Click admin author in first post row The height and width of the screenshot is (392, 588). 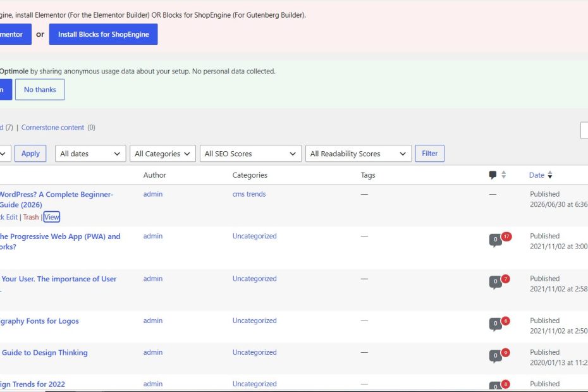153,194
